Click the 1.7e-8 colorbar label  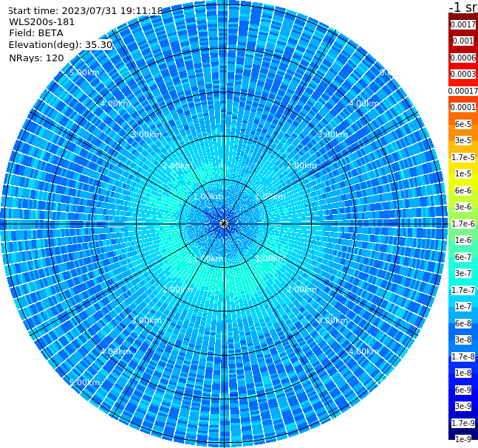[463, 356]
